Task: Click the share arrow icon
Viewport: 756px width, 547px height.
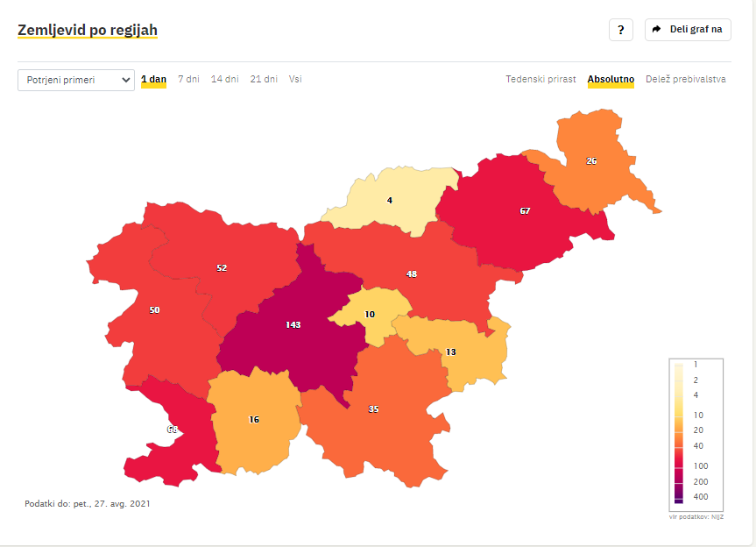Action: coord(656,30)
